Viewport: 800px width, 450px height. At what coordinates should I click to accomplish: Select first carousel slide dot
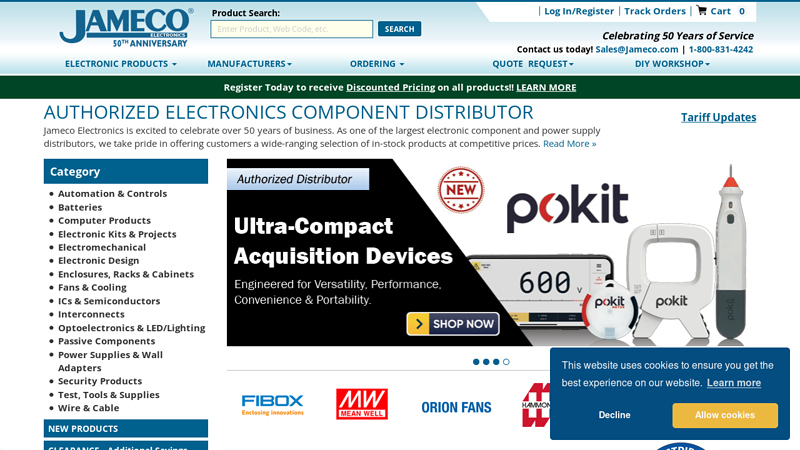(x=476, y=362)
